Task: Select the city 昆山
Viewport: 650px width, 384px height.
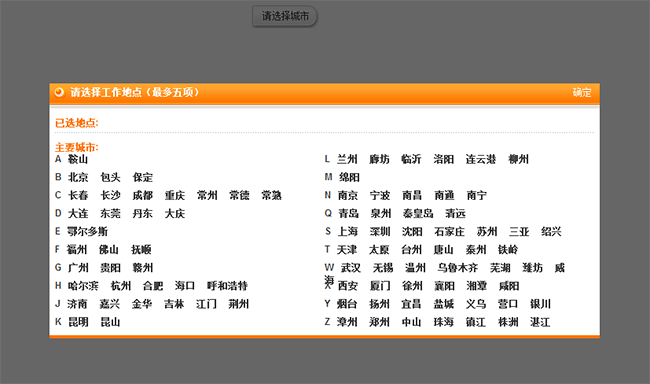Action: 110,322
